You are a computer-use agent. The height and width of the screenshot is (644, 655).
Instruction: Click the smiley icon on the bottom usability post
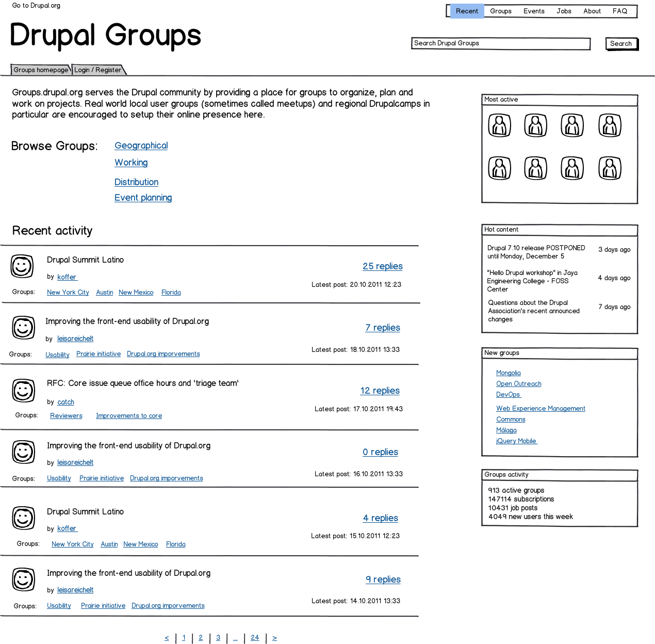(x=23, y=579)
